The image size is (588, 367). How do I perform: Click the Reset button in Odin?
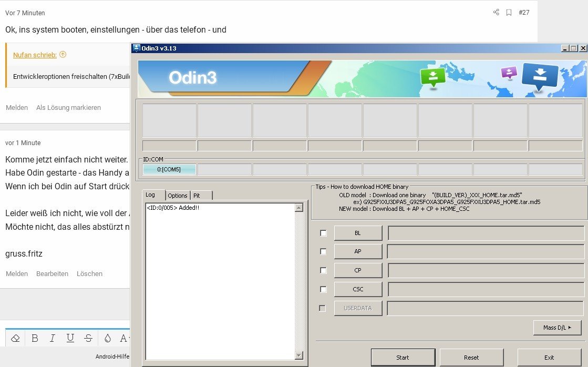point(472,357)
